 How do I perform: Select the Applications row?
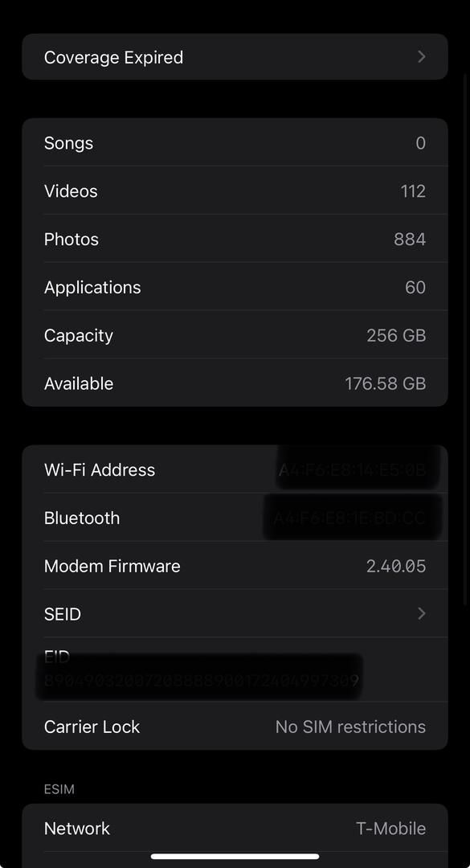point(235,287)
